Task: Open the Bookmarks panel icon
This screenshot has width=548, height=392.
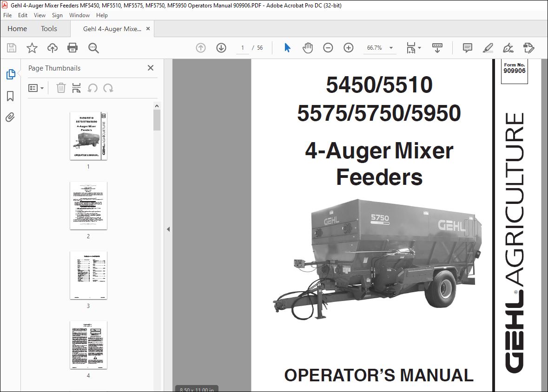Action: pos(11,96)
